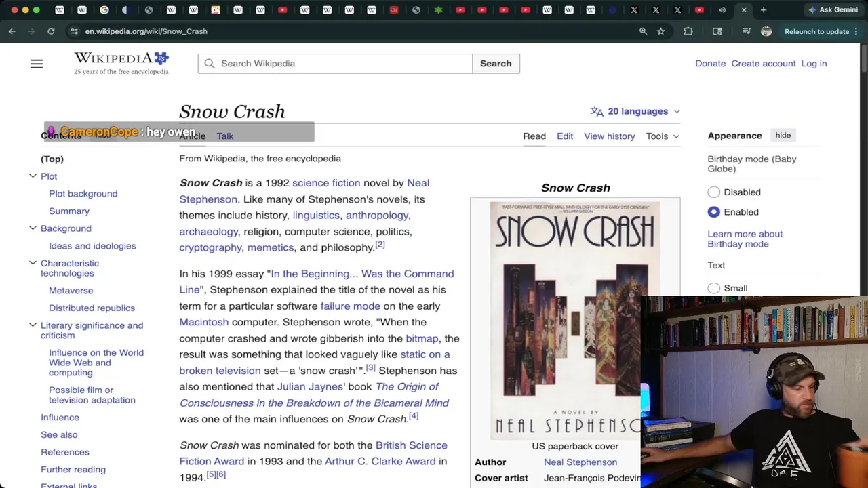Open Chrome three-dot menu

tap(856, 31)
